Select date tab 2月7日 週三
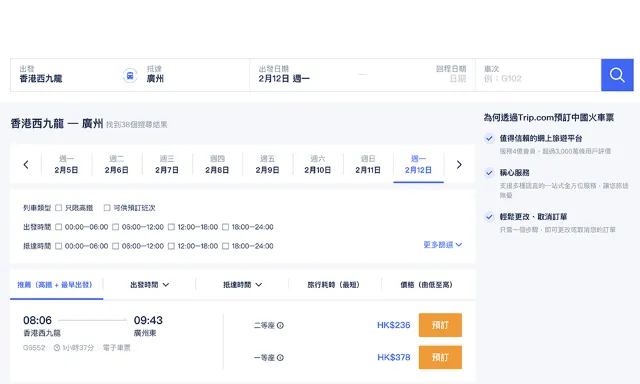This screenshot has height=384, width=640. click(x=167, y=164)
